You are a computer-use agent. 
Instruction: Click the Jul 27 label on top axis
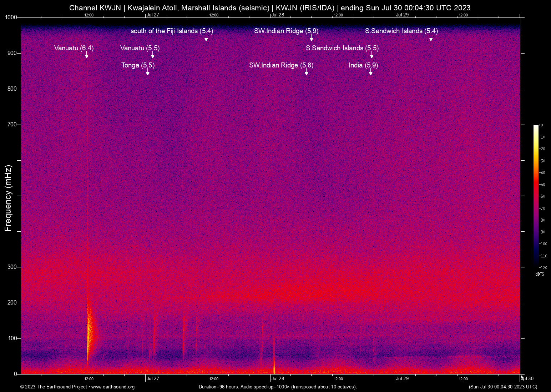153,15
